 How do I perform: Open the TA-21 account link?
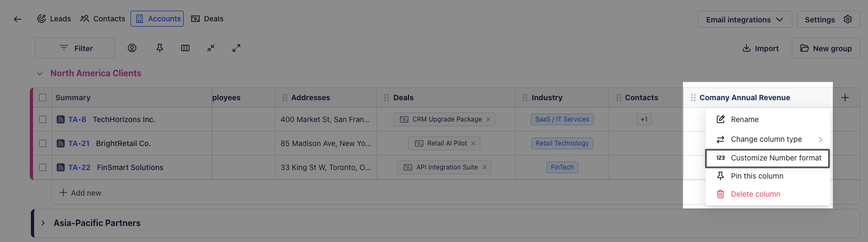[79, 143]
